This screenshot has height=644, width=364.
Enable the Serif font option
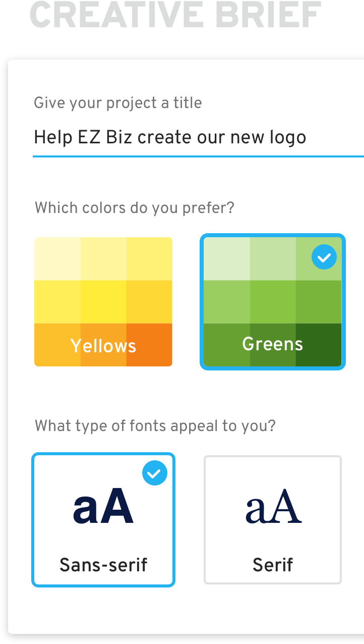pos(272,520)
